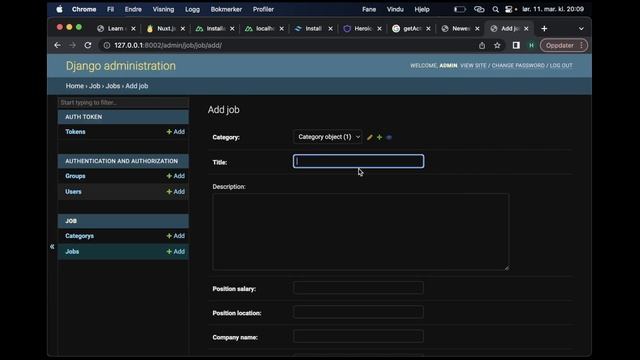Click the AUTH TOKEN section header
Viewport: 640px width, 360px height.
[123, 117]
